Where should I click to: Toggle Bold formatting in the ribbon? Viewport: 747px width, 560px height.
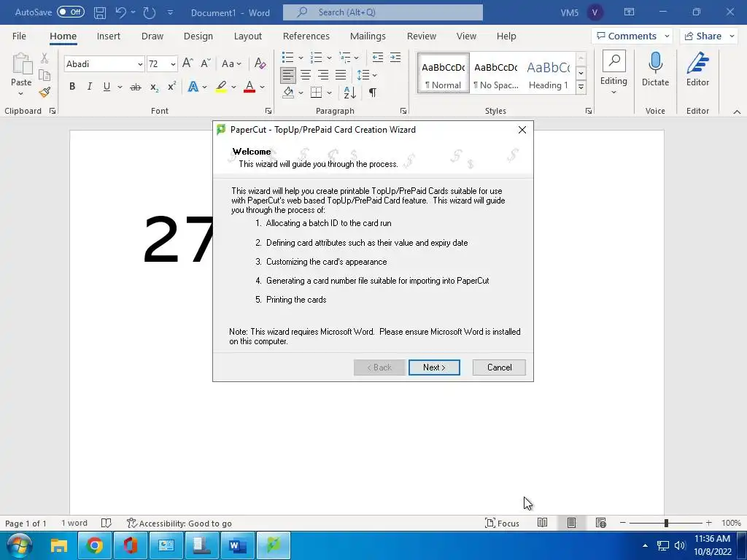[x=72, y=86]
